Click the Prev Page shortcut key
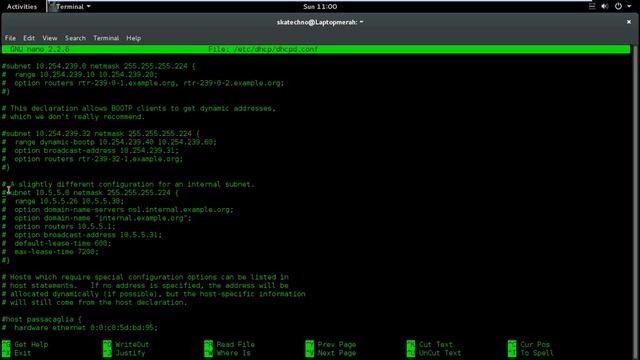This screenshot has height=360, width=640. click(310, 344)
